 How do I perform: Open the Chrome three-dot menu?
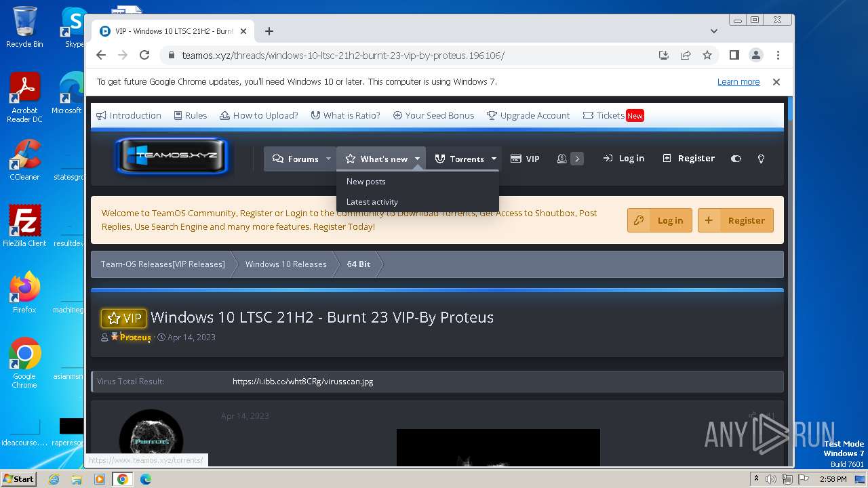778,55
